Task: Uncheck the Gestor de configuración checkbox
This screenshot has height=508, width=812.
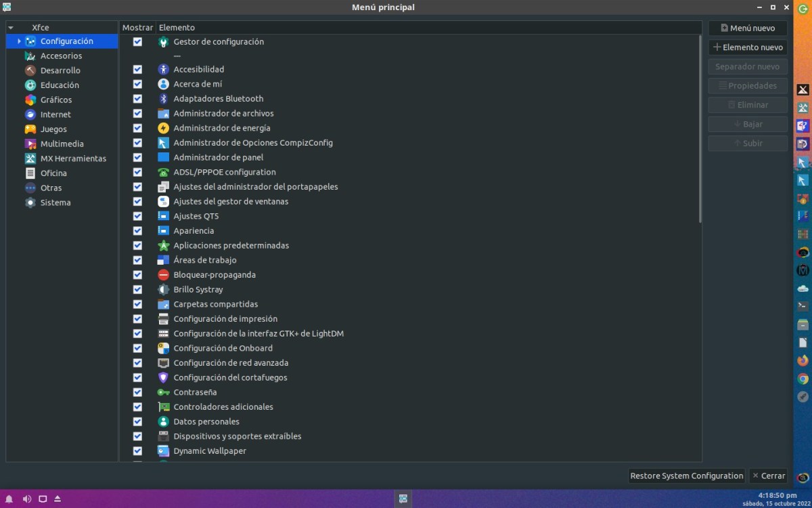Action: pyautogui.click(x=137, y=42)
